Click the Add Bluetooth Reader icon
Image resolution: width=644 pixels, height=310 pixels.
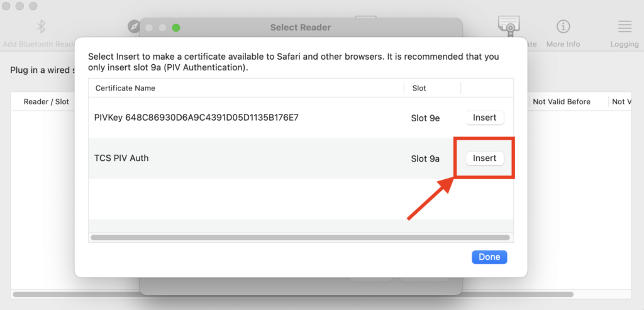(41, 27)
